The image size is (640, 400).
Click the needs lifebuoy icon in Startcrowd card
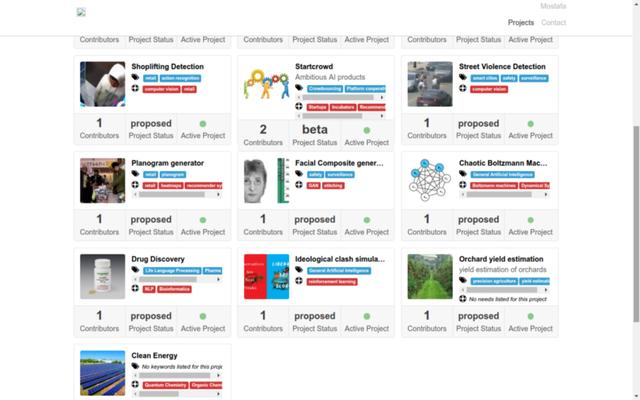[x=300, y=106]
